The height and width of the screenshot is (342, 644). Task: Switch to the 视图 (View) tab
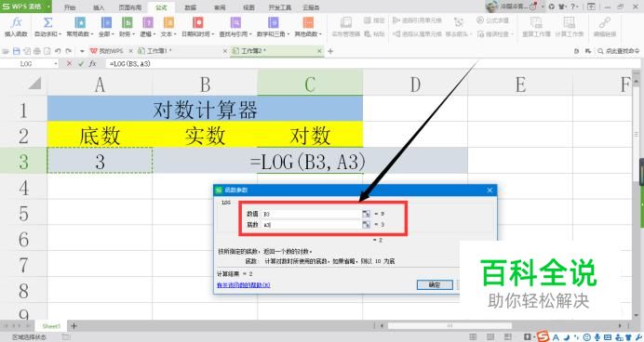pos(248,7)
